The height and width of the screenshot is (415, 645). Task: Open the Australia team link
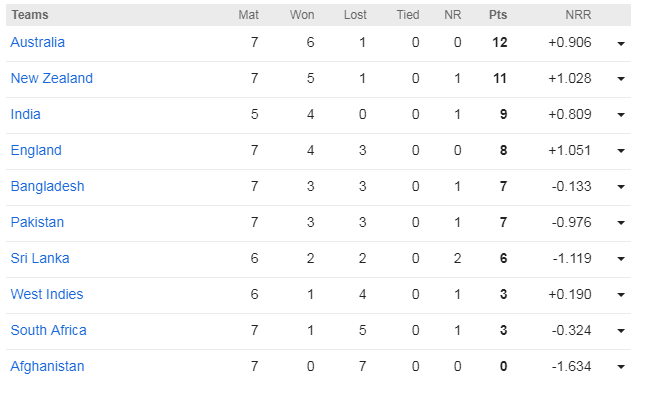(37, 42)
